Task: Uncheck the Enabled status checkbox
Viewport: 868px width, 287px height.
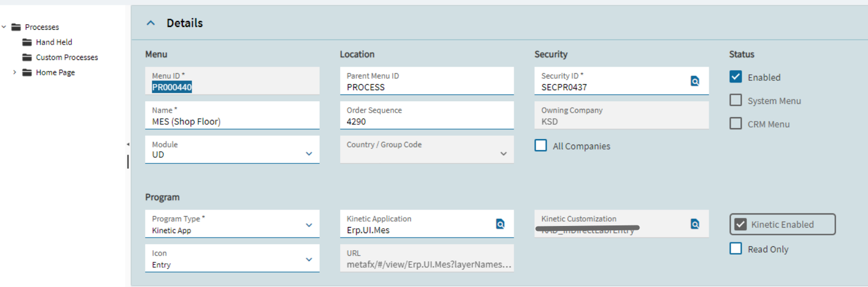Action: pos(736,77)
